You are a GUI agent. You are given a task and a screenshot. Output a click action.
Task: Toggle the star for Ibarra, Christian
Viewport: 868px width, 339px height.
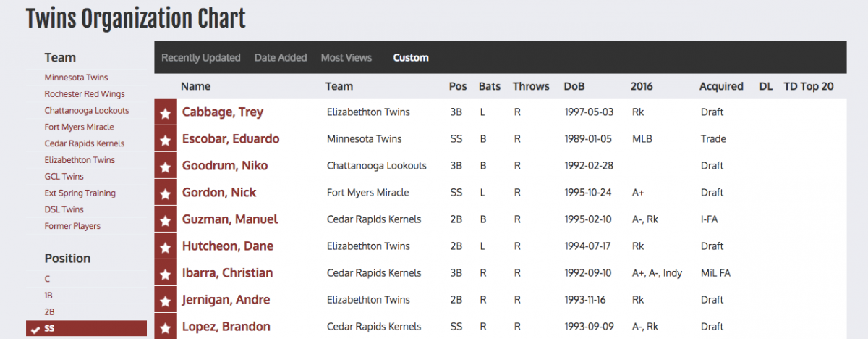pyautogui.click(x=166, y=274)
